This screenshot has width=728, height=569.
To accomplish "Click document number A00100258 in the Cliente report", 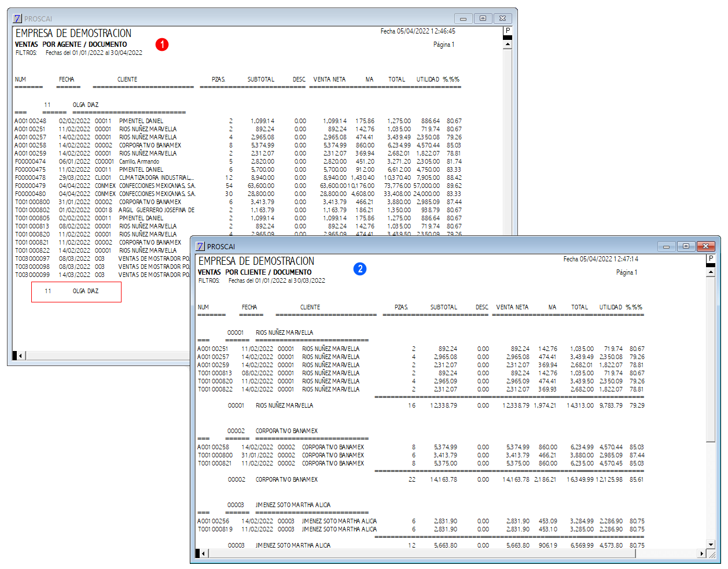I will [x=213, y=447].
